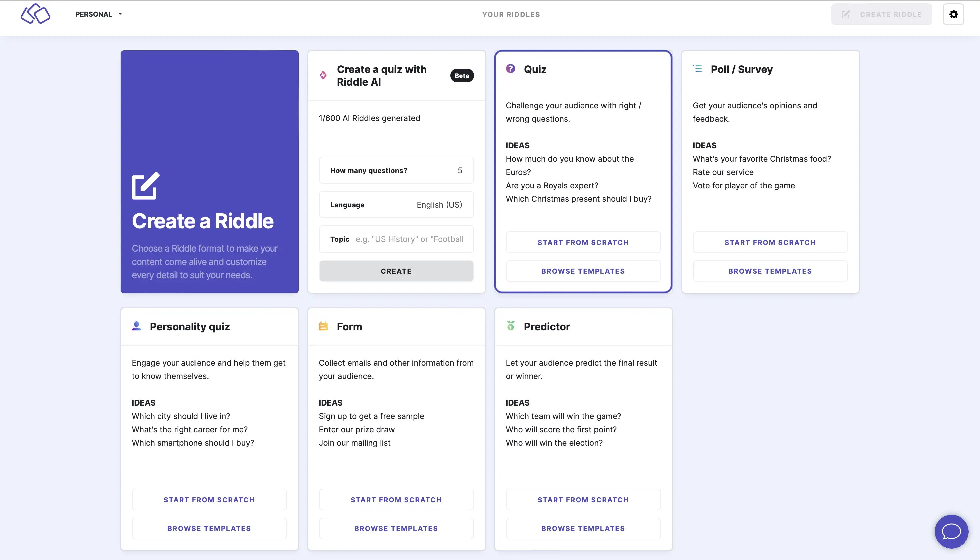The image size is (980, 560).
Task: Click the pencil icon on the Create a Riddle card
Action: (x=145, y=185)
